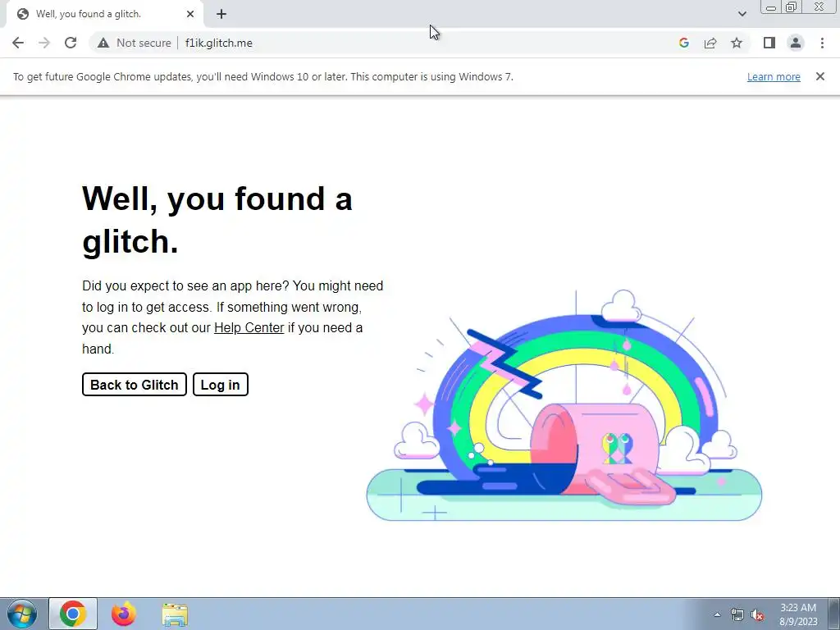The height and width of the screenshot is (630, 840).
Task: Open the Windows Start menu
Action: (22, 614)
